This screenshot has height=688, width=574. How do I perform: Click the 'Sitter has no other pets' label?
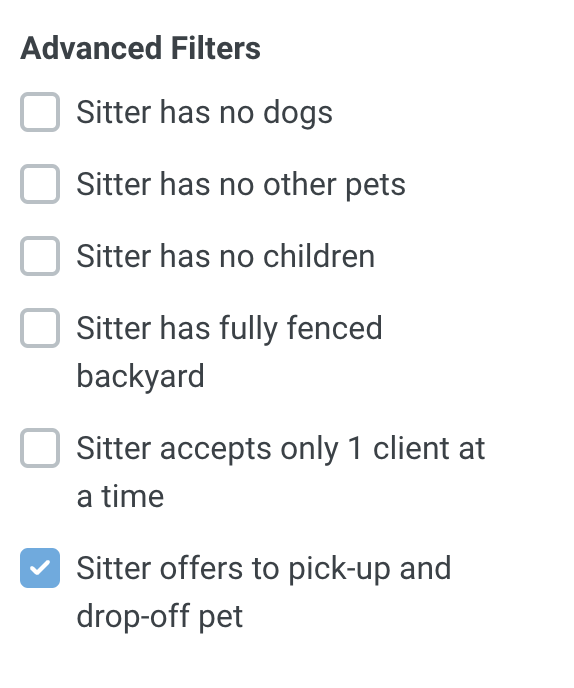pos(241,185)
